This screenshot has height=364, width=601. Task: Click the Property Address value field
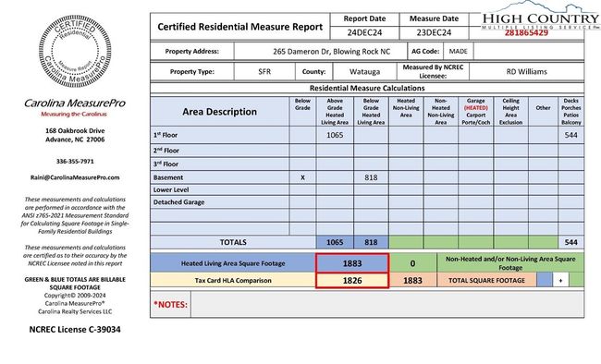point(321,52)
